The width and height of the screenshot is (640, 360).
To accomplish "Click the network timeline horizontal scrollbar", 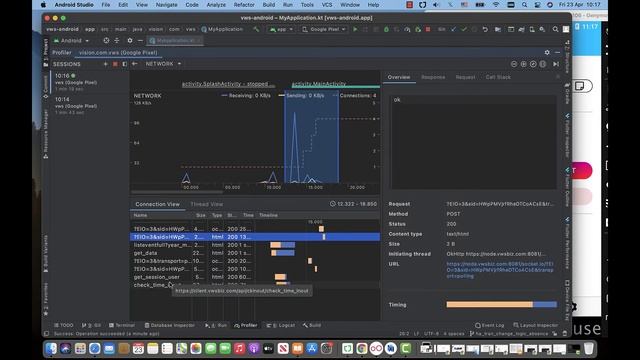I will pos(177,192).
